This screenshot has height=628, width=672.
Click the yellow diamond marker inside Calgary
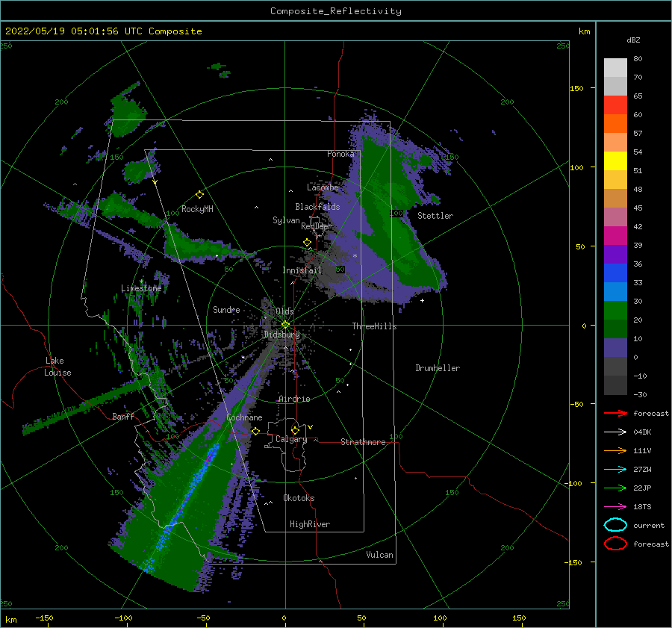click(295, 430)
